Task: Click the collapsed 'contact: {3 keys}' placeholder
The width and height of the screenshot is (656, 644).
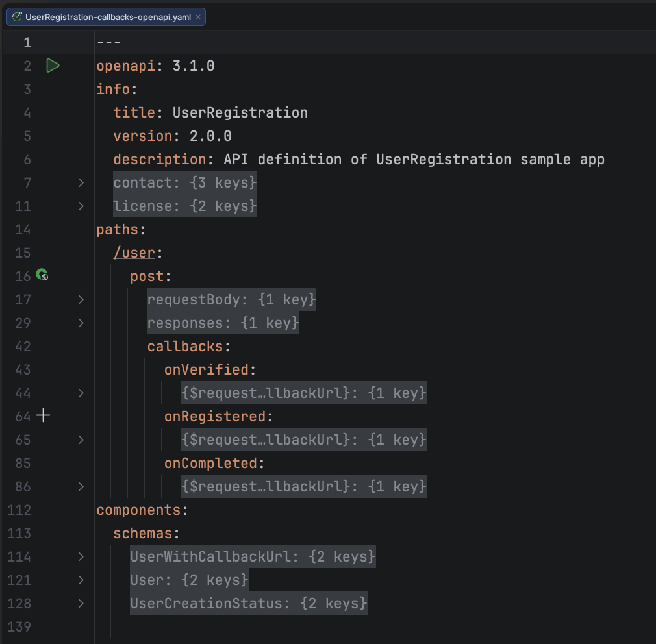Action: coord(185,183)
